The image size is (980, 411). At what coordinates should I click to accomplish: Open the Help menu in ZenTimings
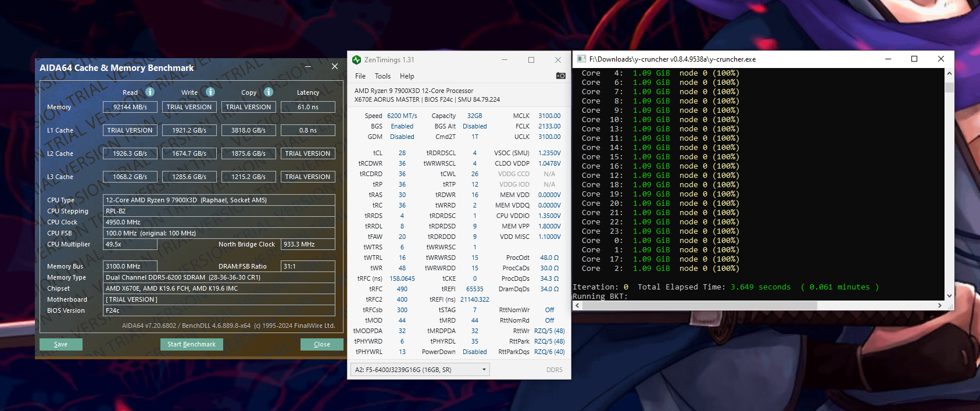pos(407,76)
